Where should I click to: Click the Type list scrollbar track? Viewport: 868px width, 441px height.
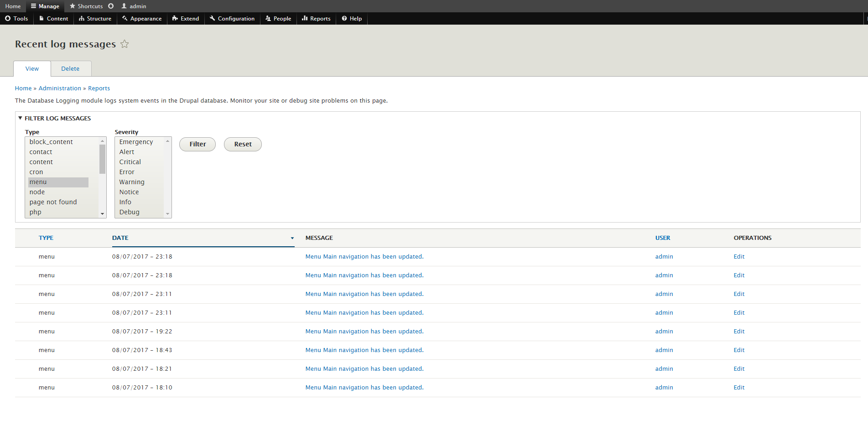(102, 192)
